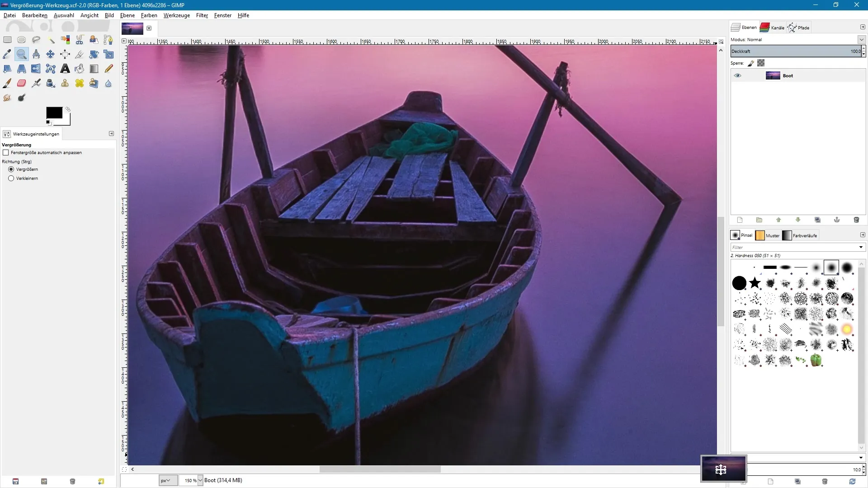868x488 pixels.
Task: Select the Move tool
Action: pyautogui.click(x=51, y=54)
